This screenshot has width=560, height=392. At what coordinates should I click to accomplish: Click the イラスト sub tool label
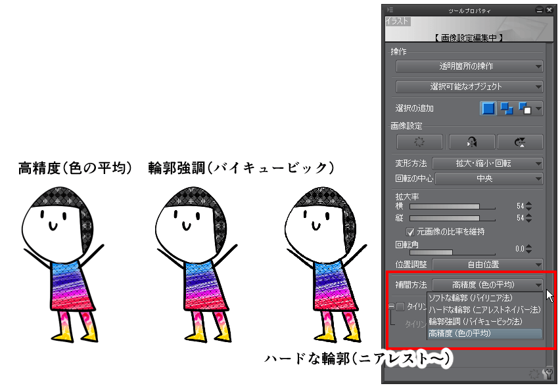(x=398, y=22)
